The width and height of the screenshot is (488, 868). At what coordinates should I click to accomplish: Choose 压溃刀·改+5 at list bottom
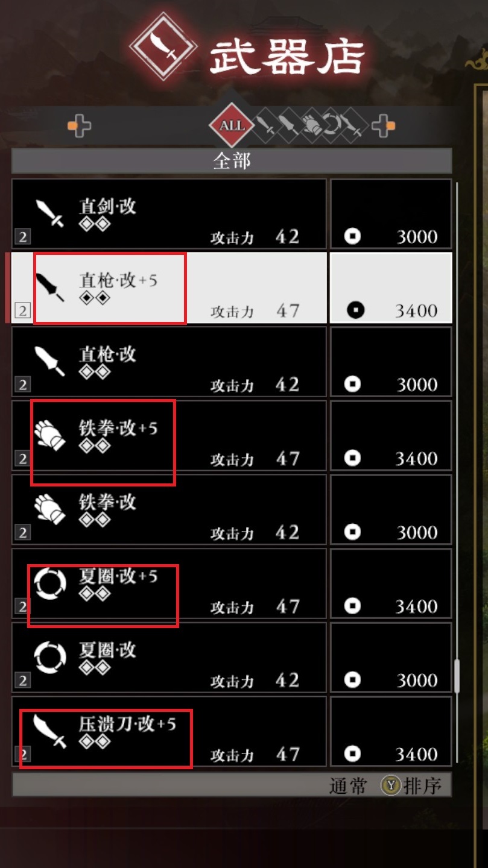click(x=169, y=731)
